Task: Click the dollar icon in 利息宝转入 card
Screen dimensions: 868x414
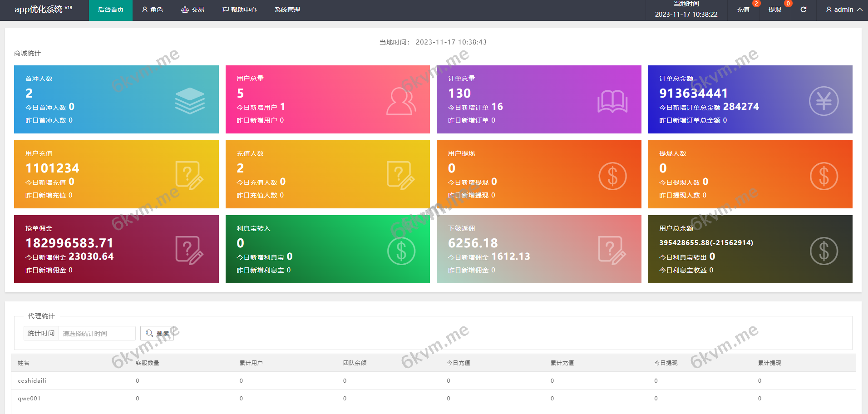Action: 401,251
